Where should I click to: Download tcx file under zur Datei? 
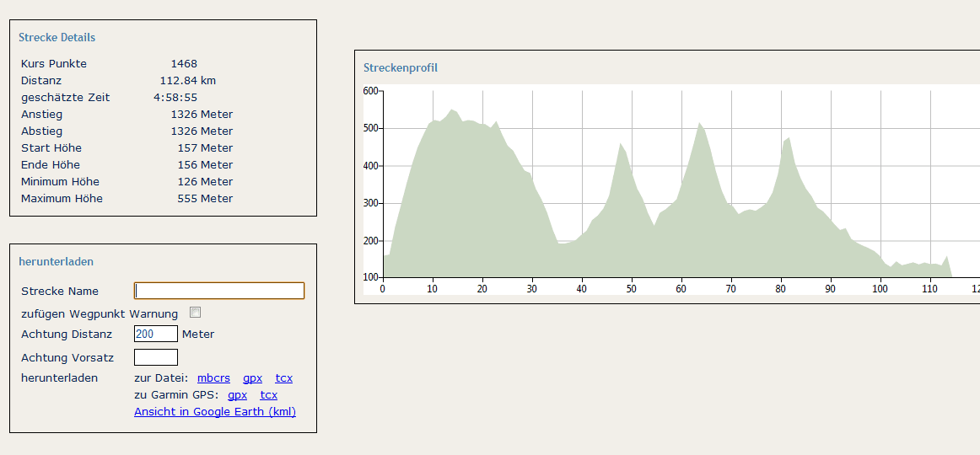(x=283, y=378)
